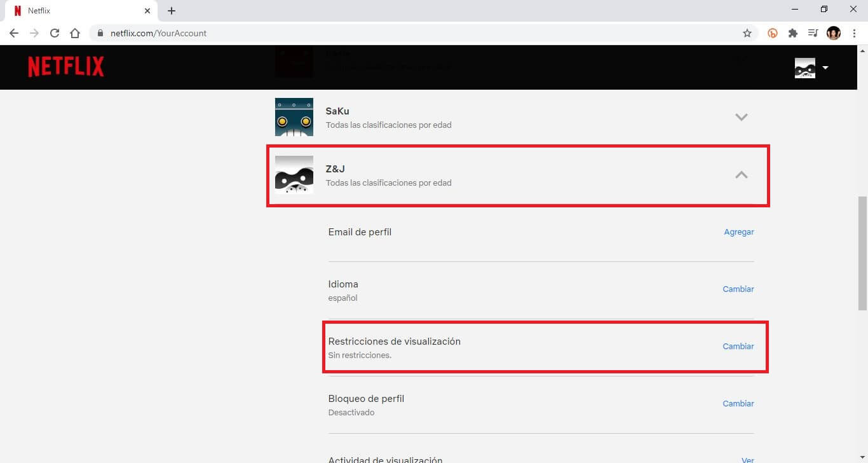
Task: Click the Z&J profile picture
Action: [x=294, y=175]
